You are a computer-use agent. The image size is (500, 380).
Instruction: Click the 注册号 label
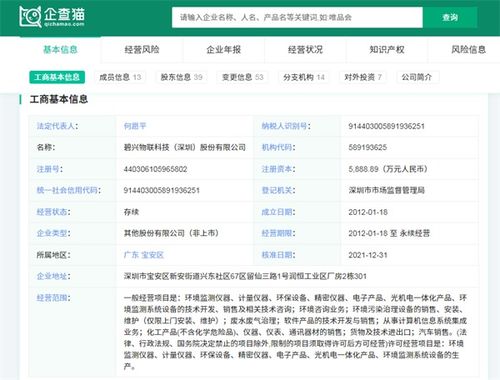(x=49, y=169)
